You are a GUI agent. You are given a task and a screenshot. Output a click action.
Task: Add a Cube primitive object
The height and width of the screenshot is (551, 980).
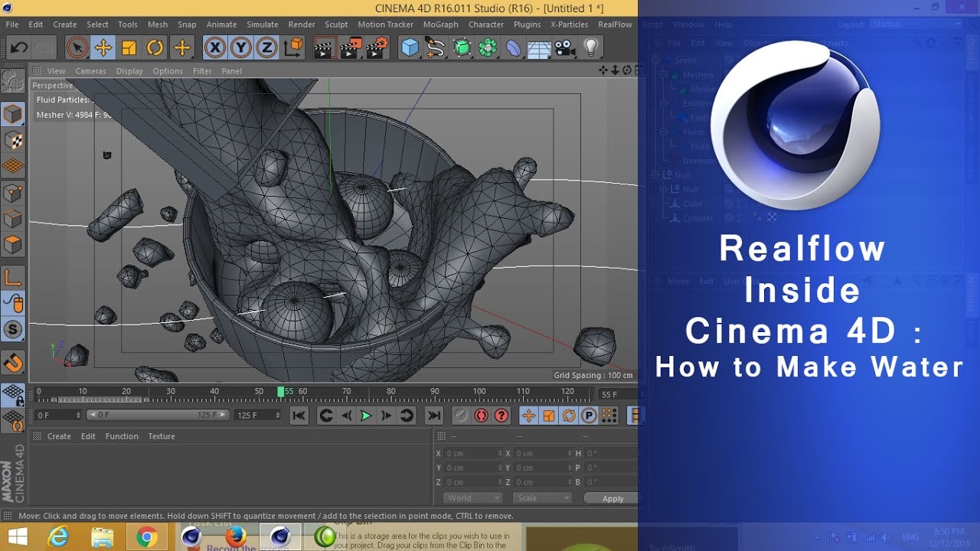coord(410,48)
